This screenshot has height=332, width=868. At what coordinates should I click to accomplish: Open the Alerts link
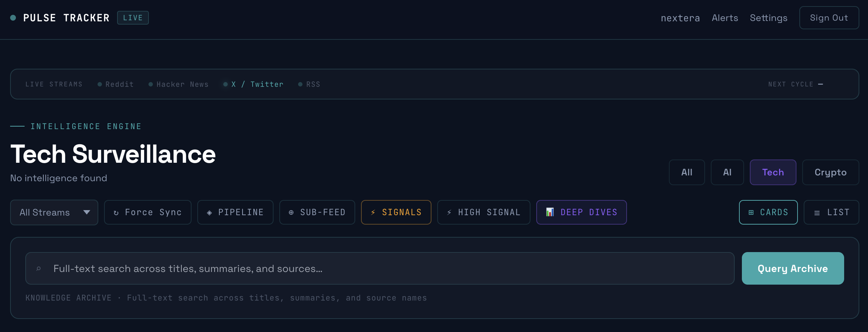(x=725, y=18)
